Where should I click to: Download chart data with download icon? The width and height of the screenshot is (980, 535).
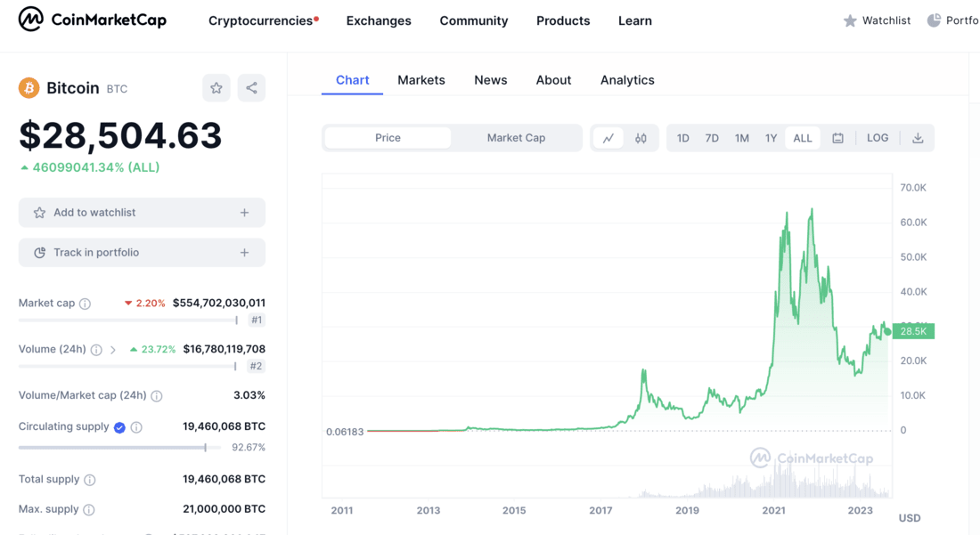click(x=918, y=138)
